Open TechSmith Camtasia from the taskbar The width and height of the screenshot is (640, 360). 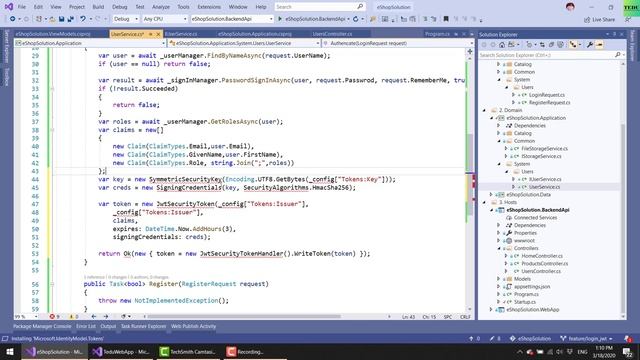(187, 351)
